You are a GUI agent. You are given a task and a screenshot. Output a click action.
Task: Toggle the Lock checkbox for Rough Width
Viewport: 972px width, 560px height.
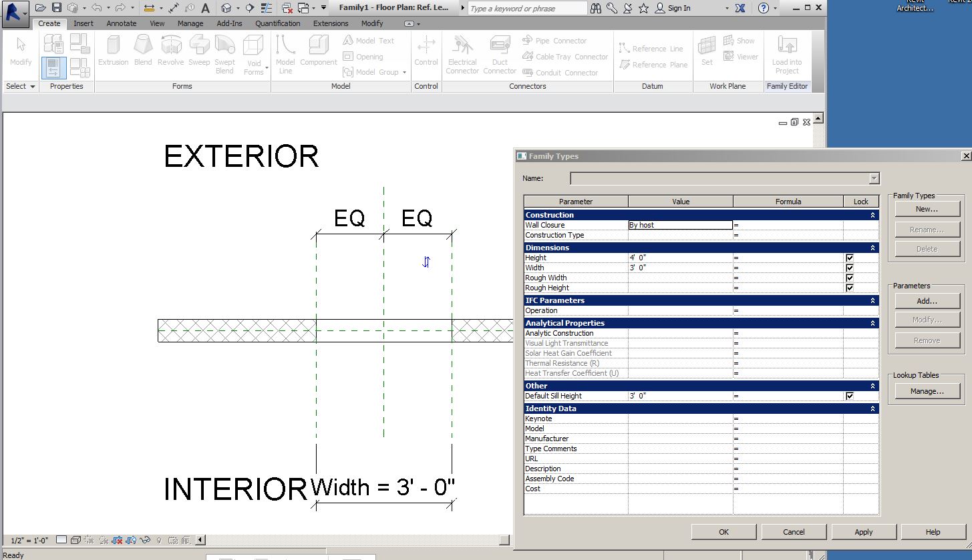pos(850,278)
